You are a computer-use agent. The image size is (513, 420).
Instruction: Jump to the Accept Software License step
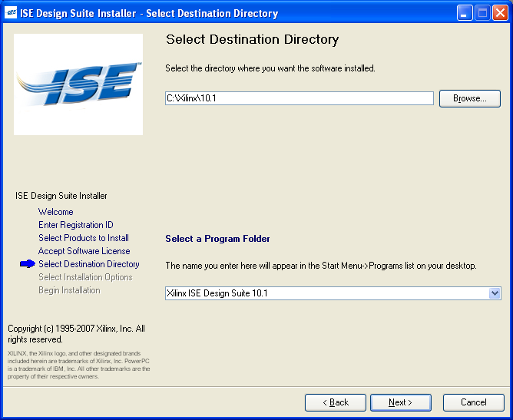[84, 251]
